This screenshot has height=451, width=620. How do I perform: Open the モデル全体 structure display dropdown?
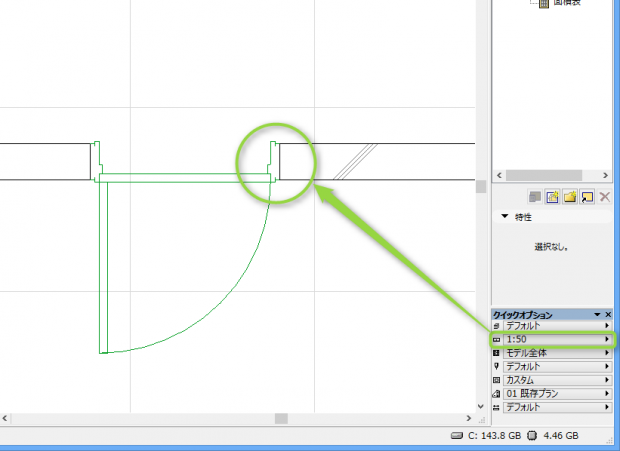tap(557, 353)
